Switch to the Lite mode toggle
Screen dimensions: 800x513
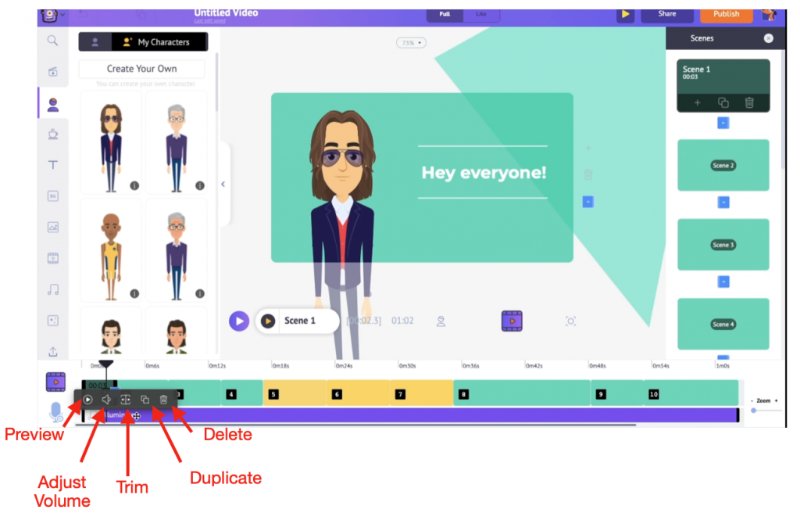click(x=479, y=15)
